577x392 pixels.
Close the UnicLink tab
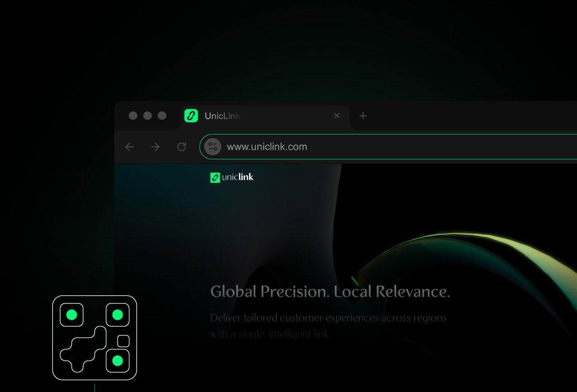pos(337,115)
